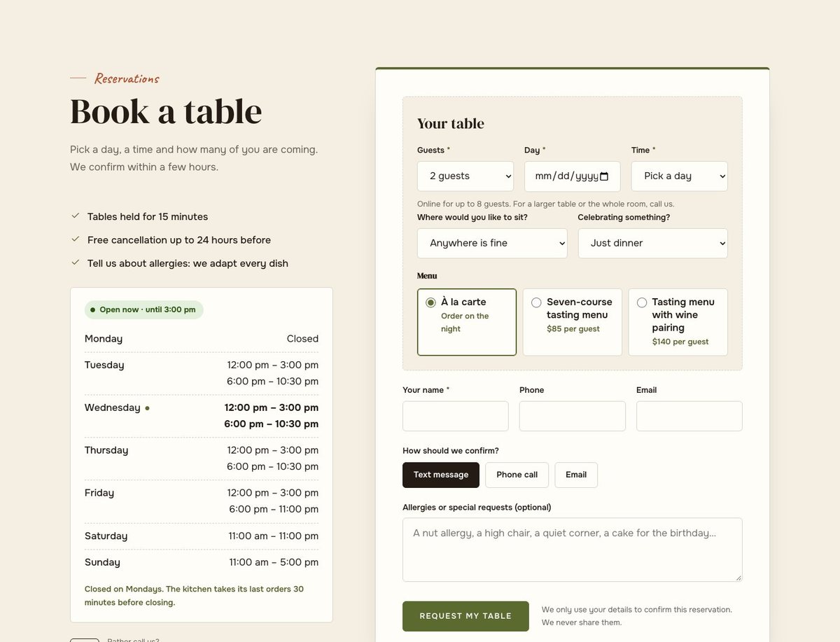Click the Open now until 3:00 pm badge
This screenshot has height=642, width=840.
pos(144,309)
